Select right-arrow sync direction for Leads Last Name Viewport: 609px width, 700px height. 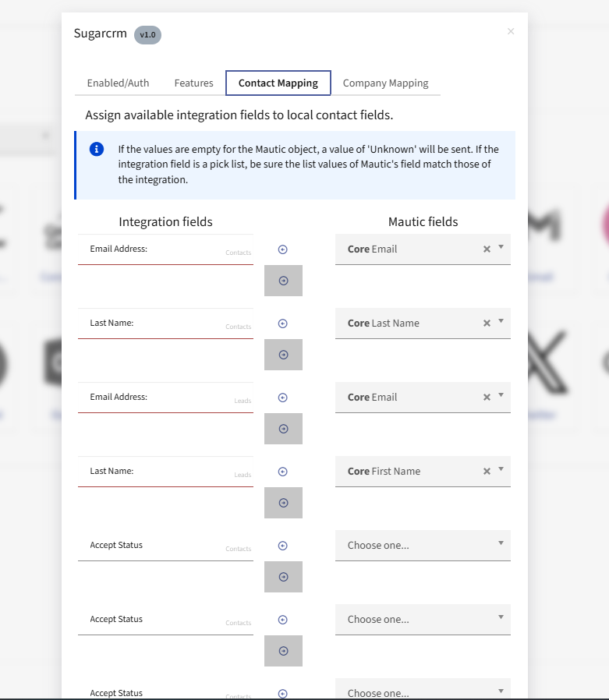coord(283,503)
